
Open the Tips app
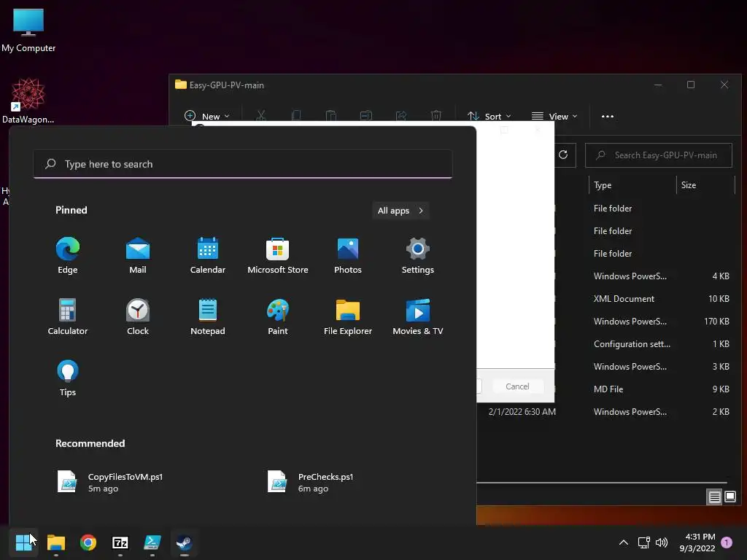click(68, 378)
